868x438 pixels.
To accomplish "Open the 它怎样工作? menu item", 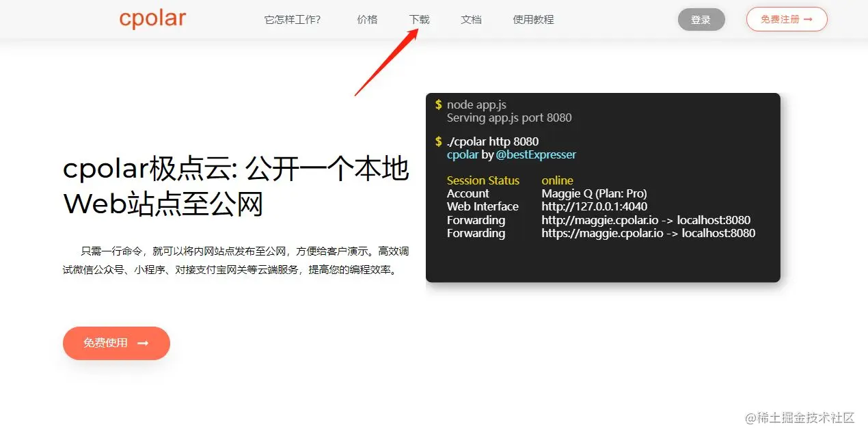I will (x=293, y=20).
